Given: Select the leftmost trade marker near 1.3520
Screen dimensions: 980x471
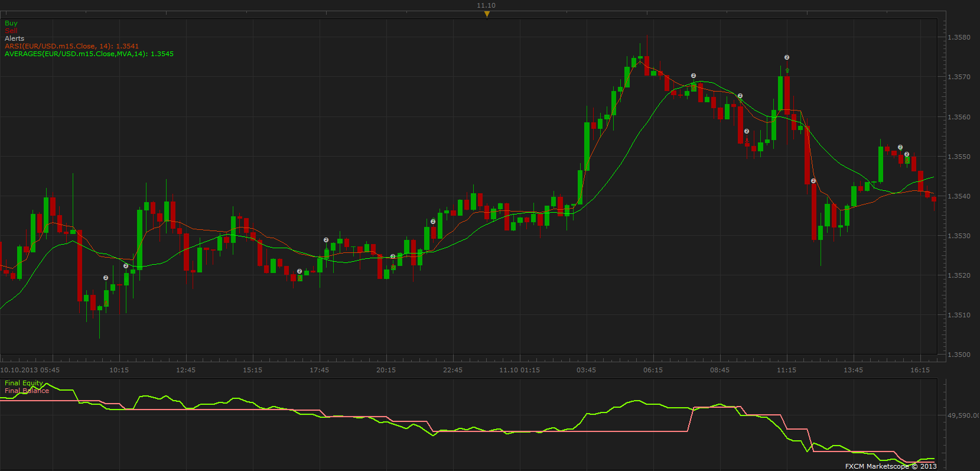Looking at the screenshot, I should 106,278.
